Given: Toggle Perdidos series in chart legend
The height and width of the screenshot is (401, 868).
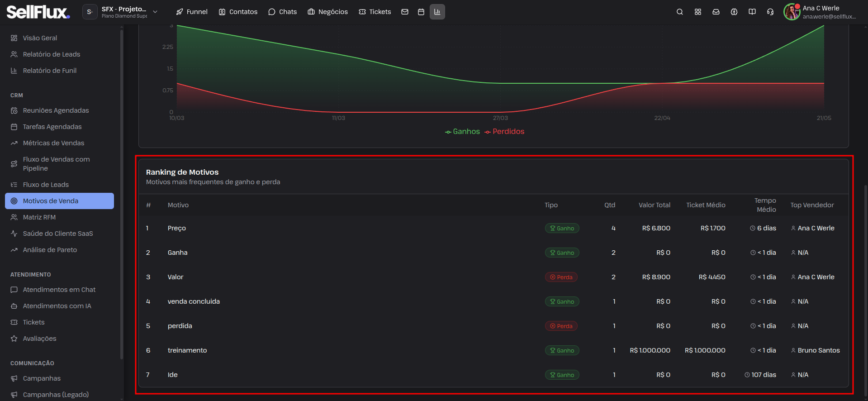Looking at the screenshot, I should 504,131.
